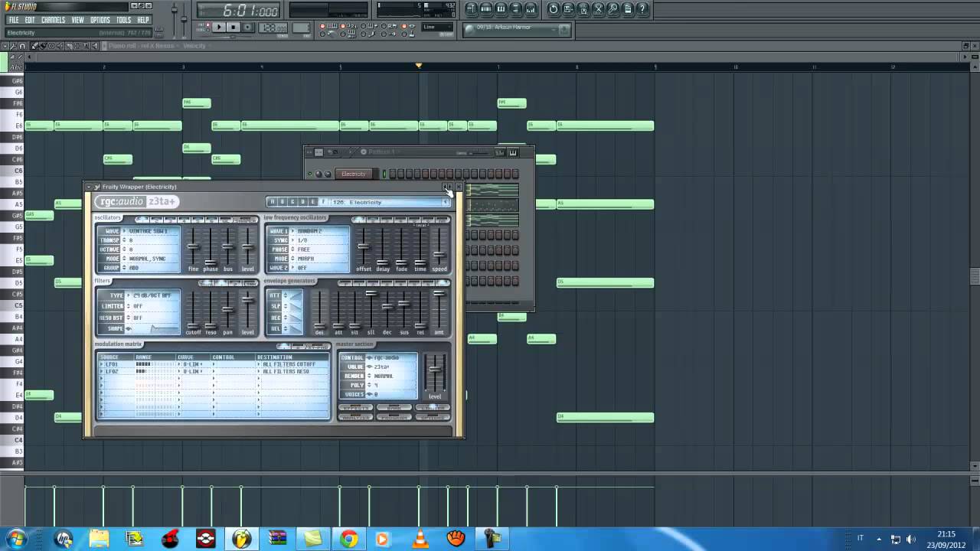Open the piano roll toolbar icon
The height and width of the screenshot is (551, 980).
coord(501,9)
